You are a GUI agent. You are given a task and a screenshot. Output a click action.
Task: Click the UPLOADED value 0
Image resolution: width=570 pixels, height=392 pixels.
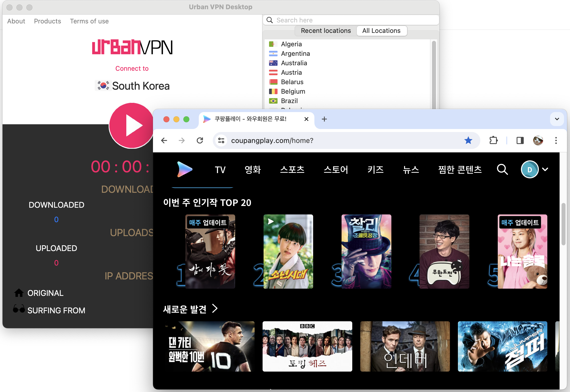pyautogui.click(x=56, y=263)
